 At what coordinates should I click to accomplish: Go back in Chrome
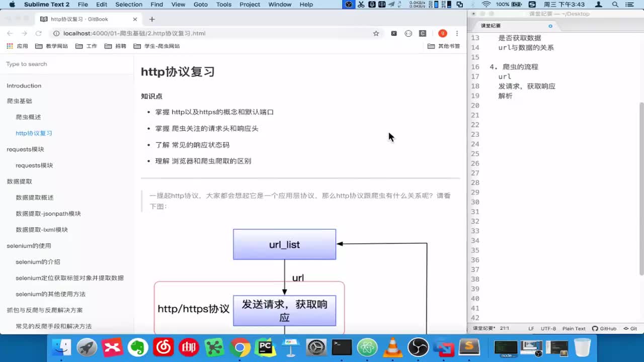coord(10,33)
